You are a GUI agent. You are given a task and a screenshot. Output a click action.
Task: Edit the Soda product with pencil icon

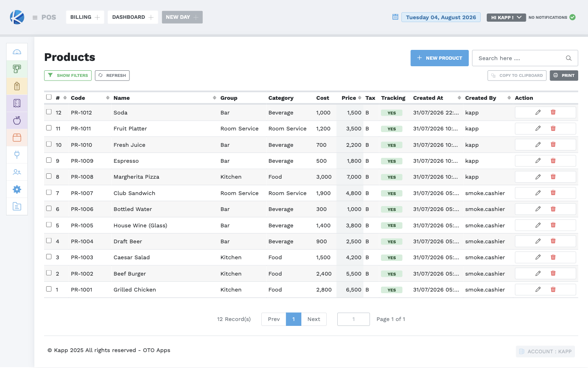538,112
